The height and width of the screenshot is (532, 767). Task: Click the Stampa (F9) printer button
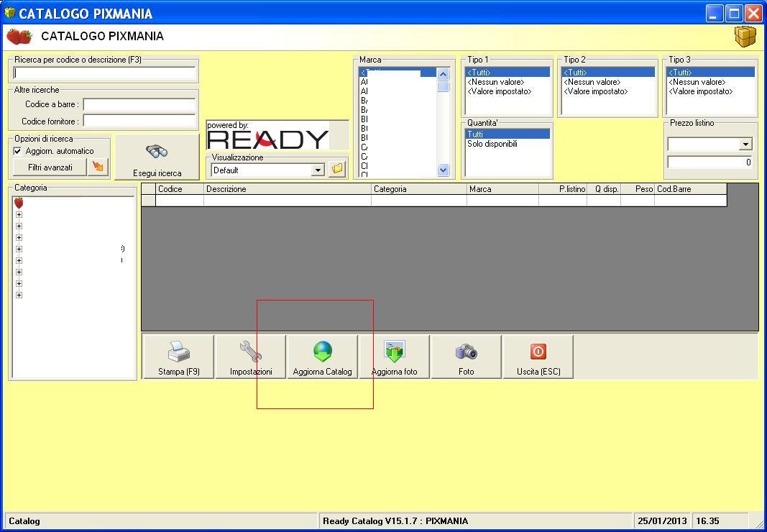(178, 357)
